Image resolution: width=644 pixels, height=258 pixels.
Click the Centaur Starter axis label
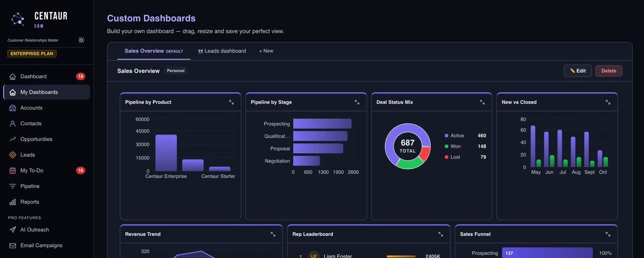point(218,176)
